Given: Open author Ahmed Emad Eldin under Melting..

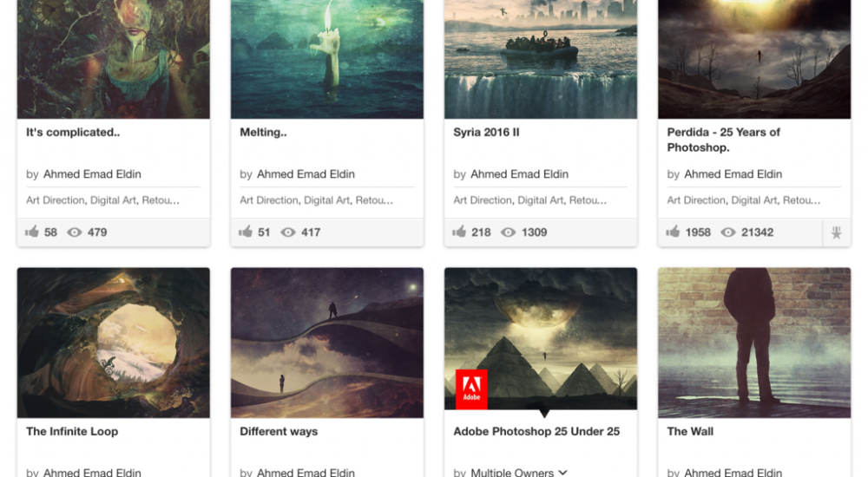Looking at the screenshot, I should [306, 174].
